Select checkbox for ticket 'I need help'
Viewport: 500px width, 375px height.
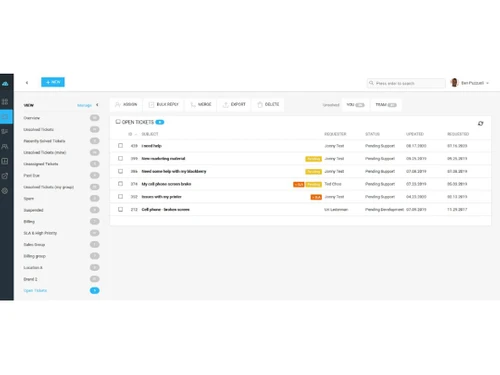coord(120,146)
